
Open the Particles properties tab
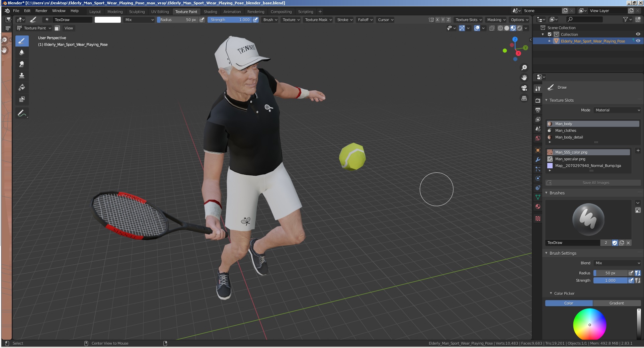[538, 169]
